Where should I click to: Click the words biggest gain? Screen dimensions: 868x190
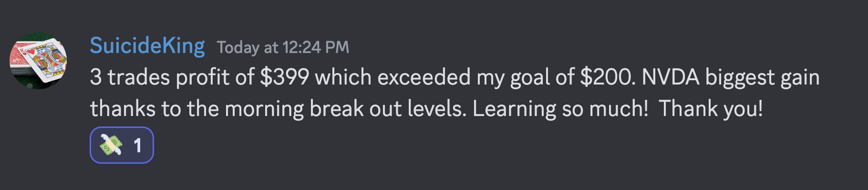tap(763, 78)
